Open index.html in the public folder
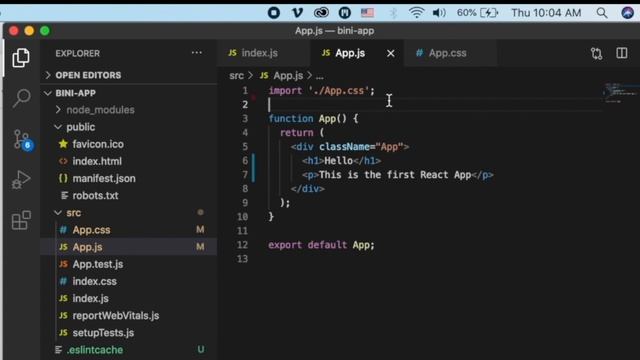Viewport: 640px width, 360px height. tap(97, 161)
